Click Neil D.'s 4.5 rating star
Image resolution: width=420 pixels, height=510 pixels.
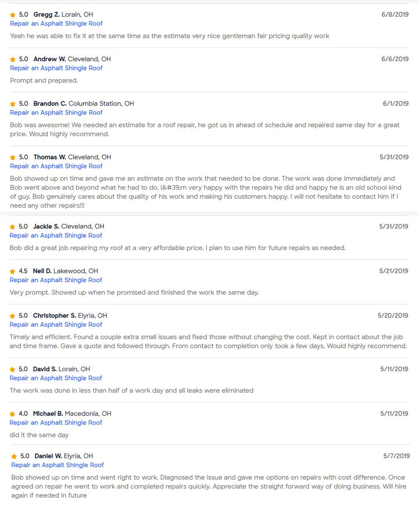(13, 272)
